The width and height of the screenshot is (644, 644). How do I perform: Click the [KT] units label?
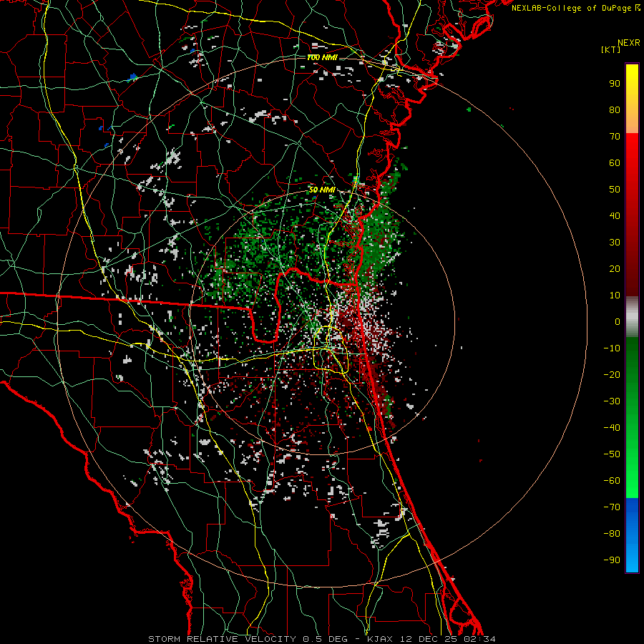click(x=610, y=49)
